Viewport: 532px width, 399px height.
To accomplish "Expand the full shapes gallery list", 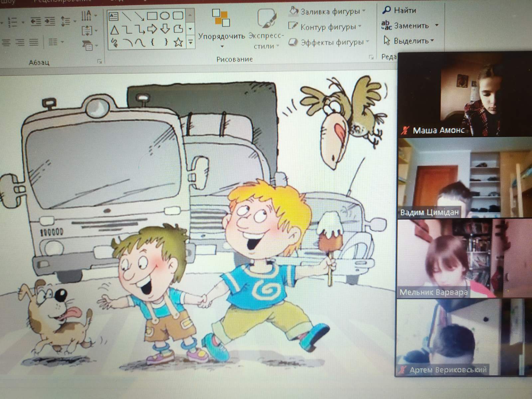I will 191,42.
